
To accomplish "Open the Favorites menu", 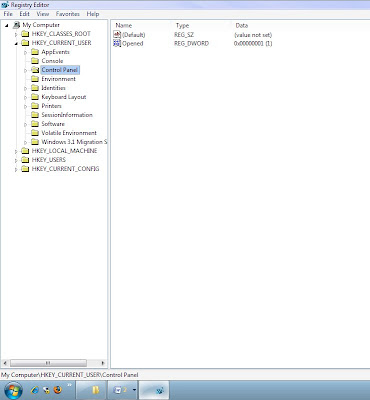I will pos(68,14).
